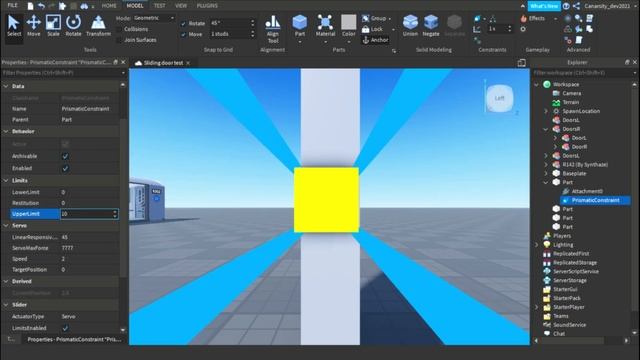Image resolution: width=640 pixels, height=360 pixels.
Task: Activate the Select tool
Action: coord(14,26)
